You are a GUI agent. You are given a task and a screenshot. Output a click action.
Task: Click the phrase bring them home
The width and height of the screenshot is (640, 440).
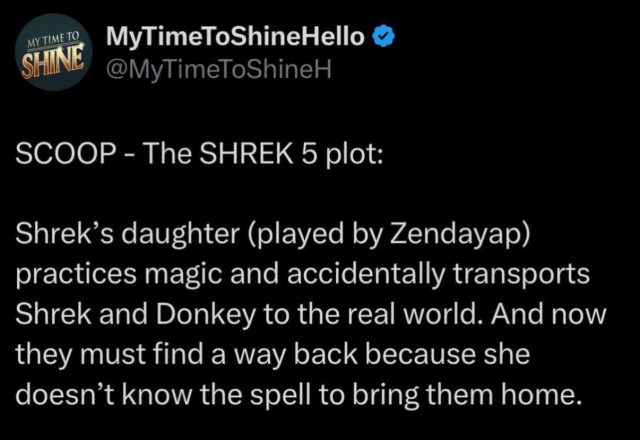[x=467, y=394]
